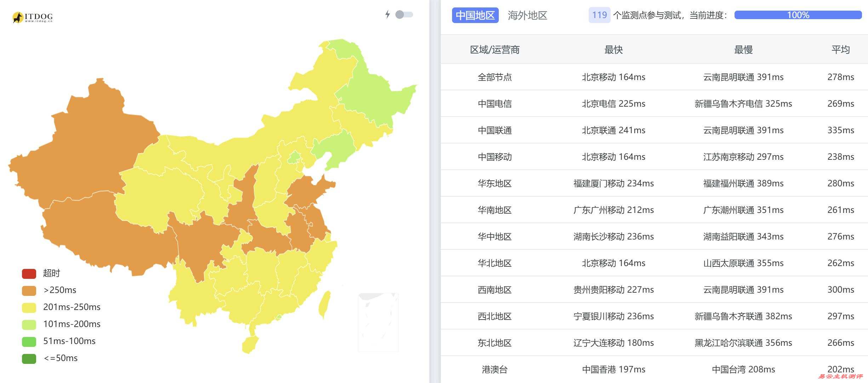868x383 pixels.
Task: Select the 中国电信 row label
Action: [x=495, y=103]
